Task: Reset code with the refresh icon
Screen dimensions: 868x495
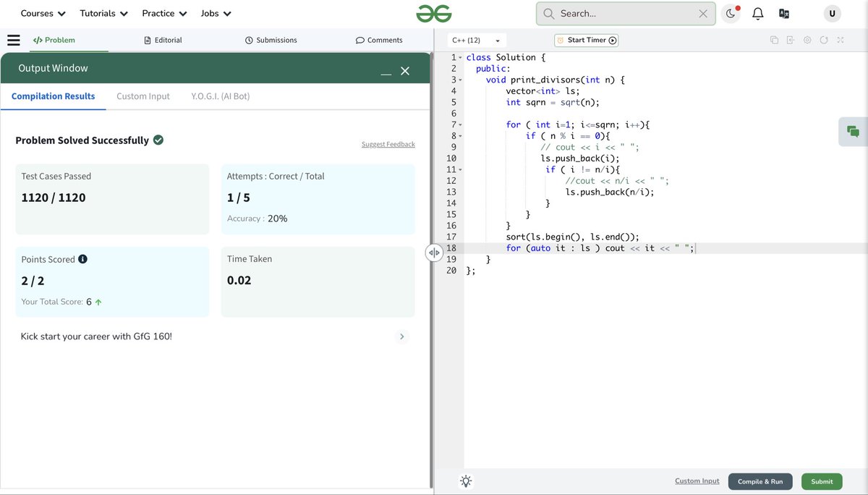Action: (x=824, y=41)
